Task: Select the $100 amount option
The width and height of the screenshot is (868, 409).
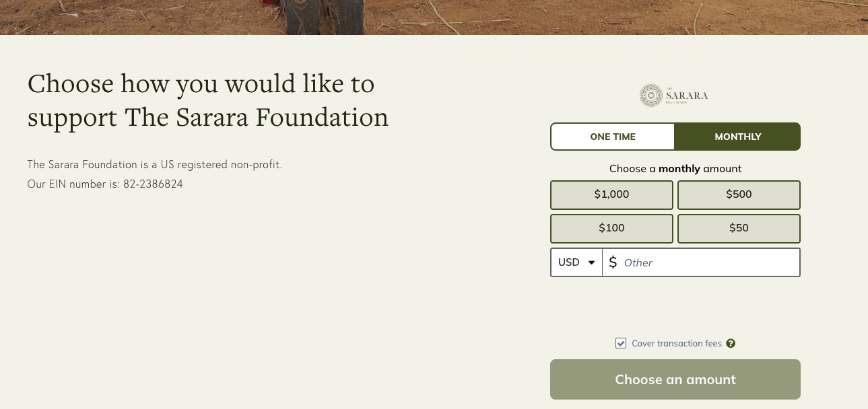Action: coord(611,228)
